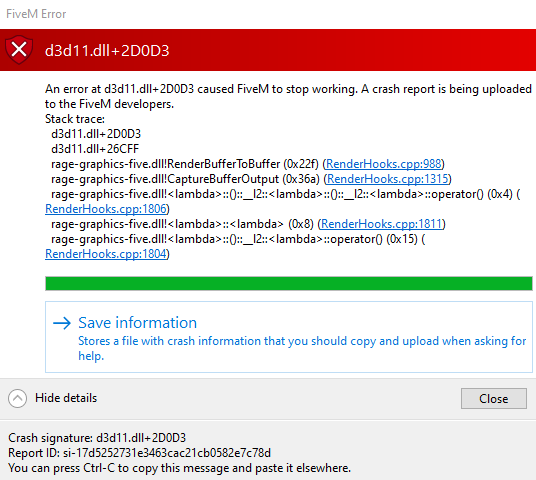This screenshot has width=536, height=480.
Task: Click the Save information arrow icon
Action: pos(62,323)
